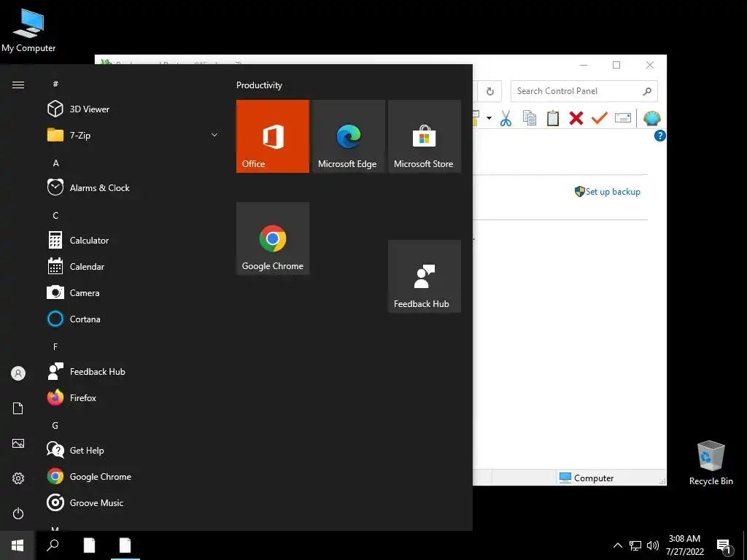The width and height of the screenshot is (747, 560).
Task: Click the Search Control Panel field
Action: [x=584, y=91]
